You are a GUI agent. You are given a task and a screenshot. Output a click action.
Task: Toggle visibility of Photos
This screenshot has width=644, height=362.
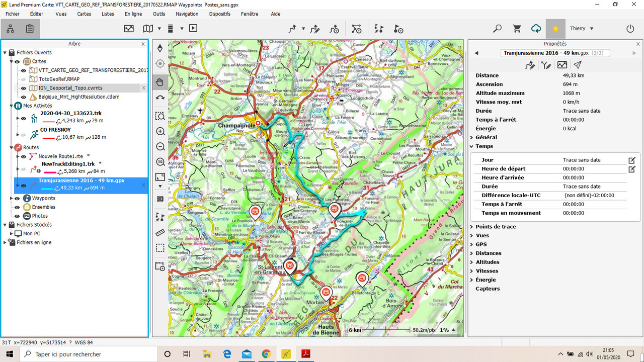pos(17,216)
